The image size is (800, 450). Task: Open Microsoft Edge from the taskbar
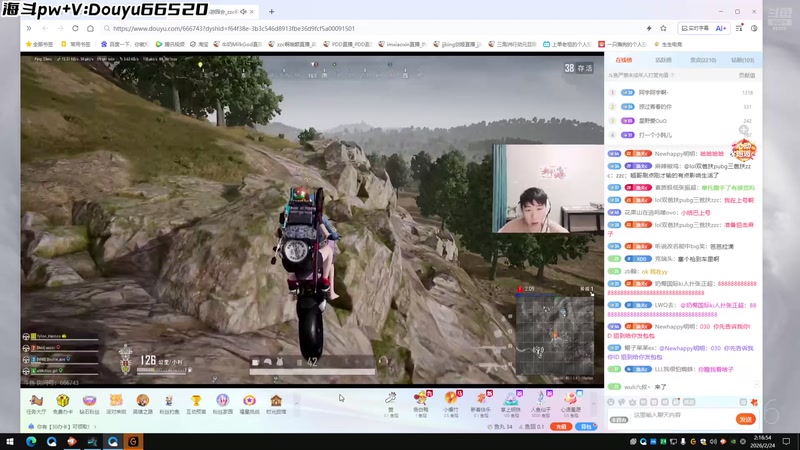click(31, 441)
